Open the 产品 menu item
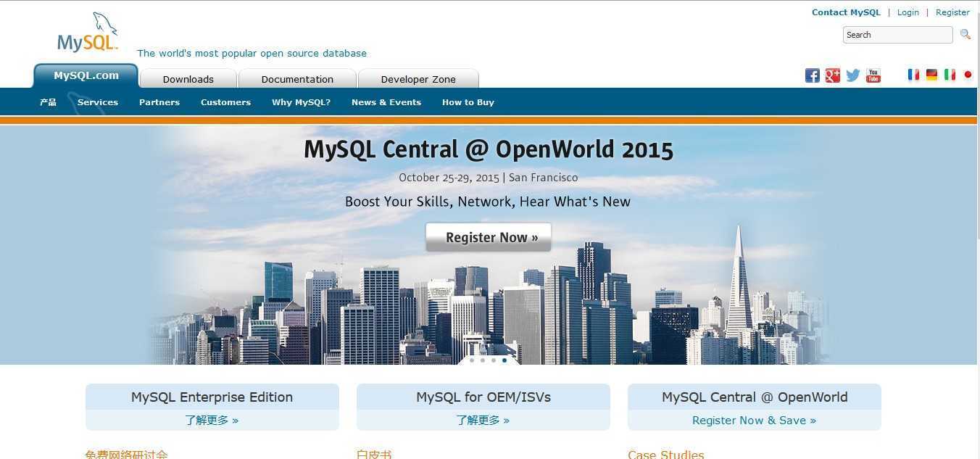Screen dimensions: 980x459 click(x=48, y=102)
